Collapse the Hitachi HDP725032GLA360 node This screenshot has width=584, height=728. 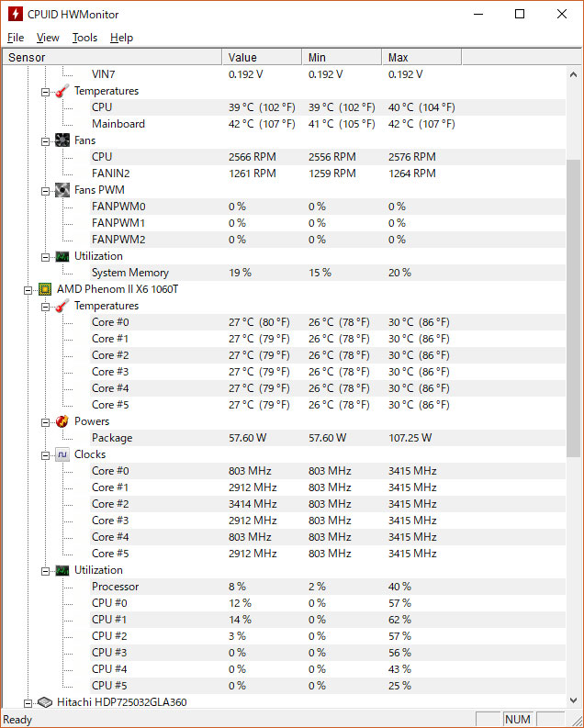28,703
